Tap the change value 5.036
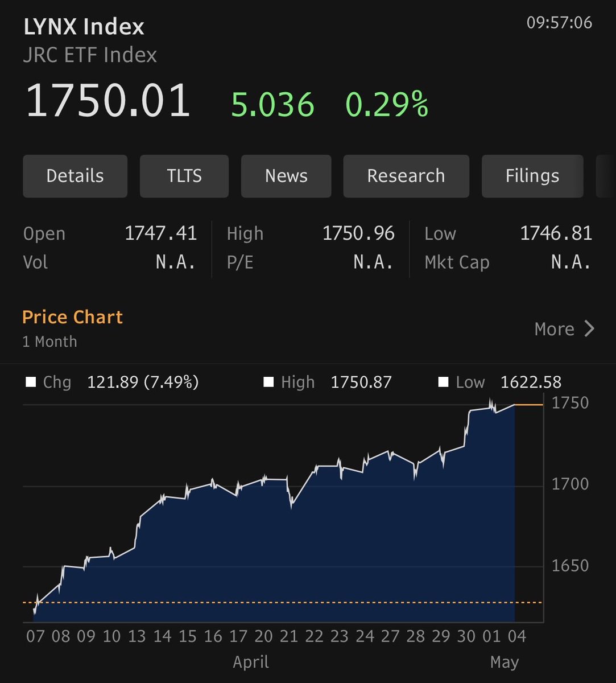Image resolution: width=616 pixels, height=683 pixels. (x=272, y=105)
